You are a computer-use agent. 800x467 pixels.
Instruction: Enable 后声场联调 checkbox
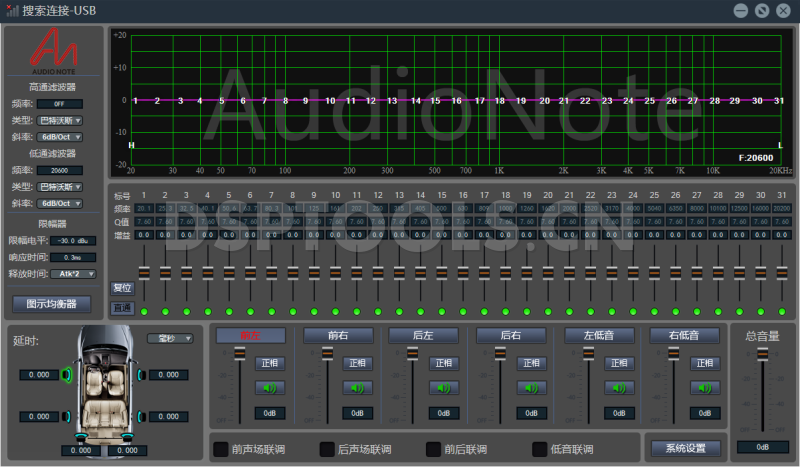click(327, 449)
